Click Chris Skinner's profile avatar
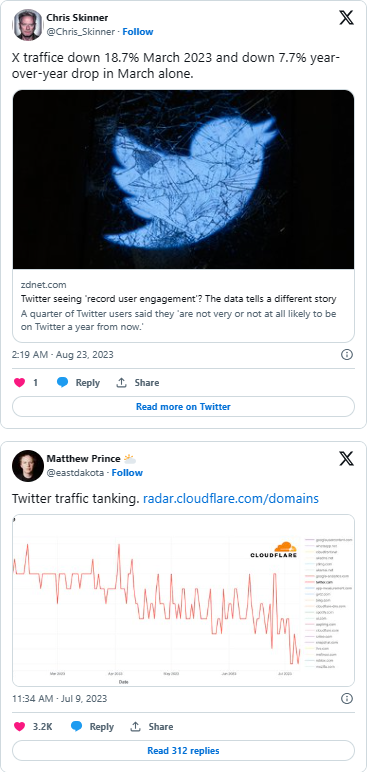The image size is (372, 772). (x=28, y=25)
